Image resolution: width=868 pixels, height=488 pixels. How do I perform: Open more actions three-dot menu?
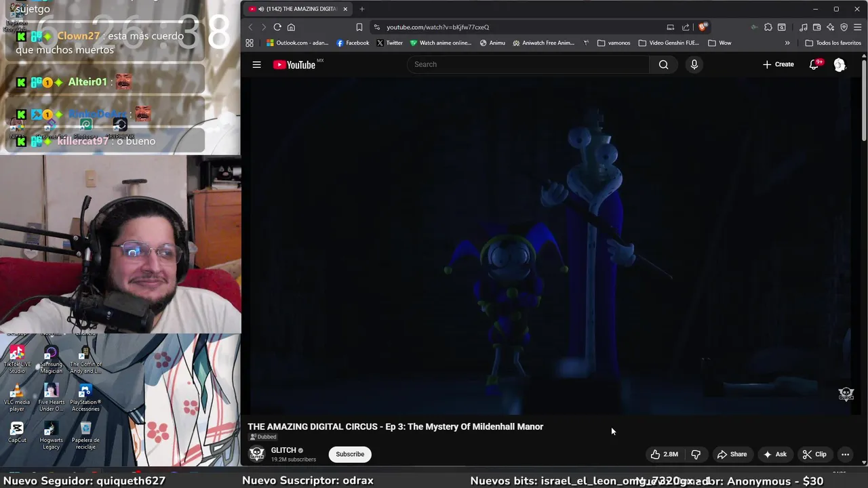tap(845, 454)
